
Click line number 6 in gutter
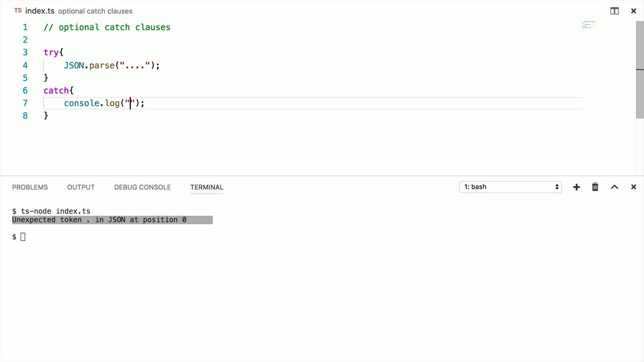(x=25, y=90)
